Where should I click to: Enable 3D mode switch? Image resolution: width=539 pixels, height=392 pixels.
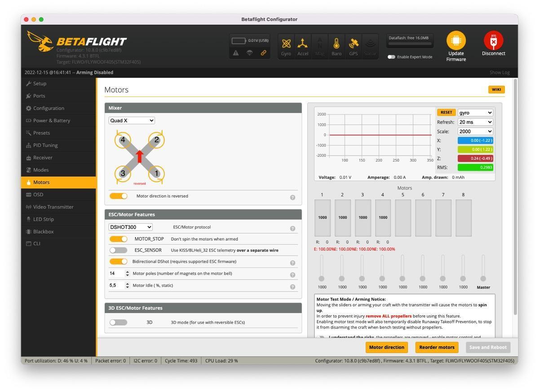click(119, 322)
